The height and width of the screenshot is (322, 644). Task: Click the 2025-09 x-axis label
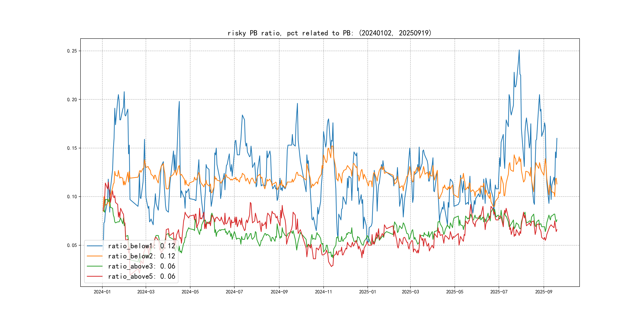pos(543,292)
